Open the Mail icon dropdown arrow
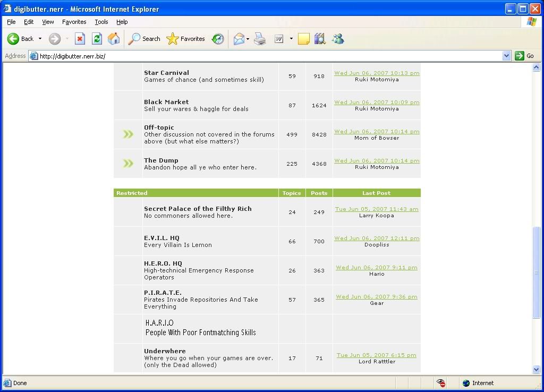This screenshot has height=392, width=544. click(x=248, y=39)
